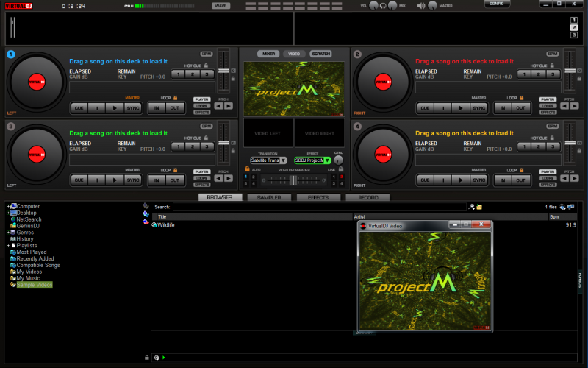588x368 pixels.
Task: Assign deck 2 to right video crossfader
Action: click(341, 177)
